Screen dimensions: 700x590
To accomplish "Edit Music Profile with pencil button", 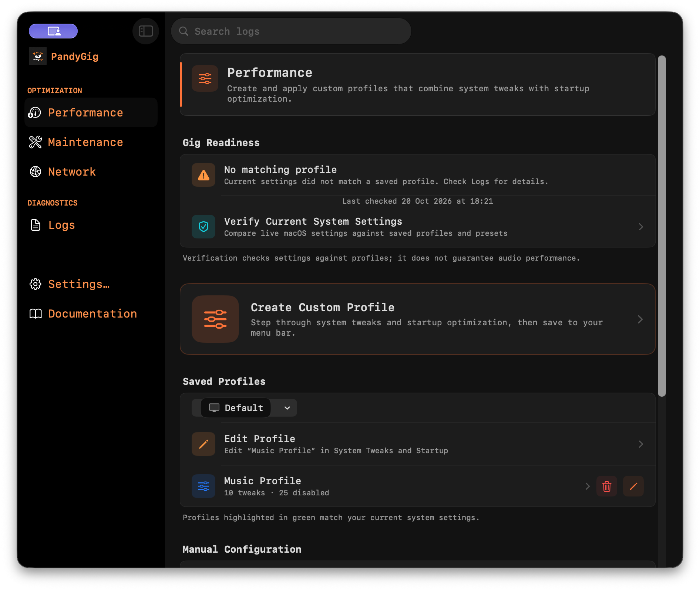I will click(633, 486).
